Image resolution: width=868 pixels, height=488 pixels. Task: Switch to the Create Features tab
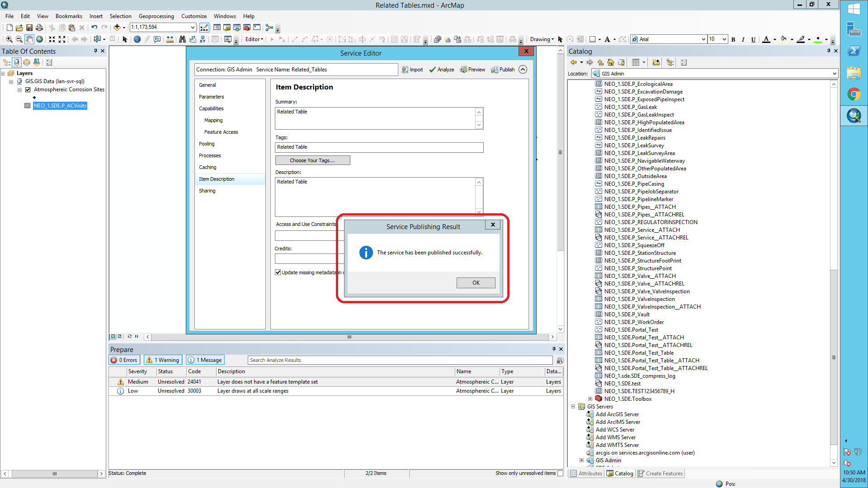click(660, 474)
